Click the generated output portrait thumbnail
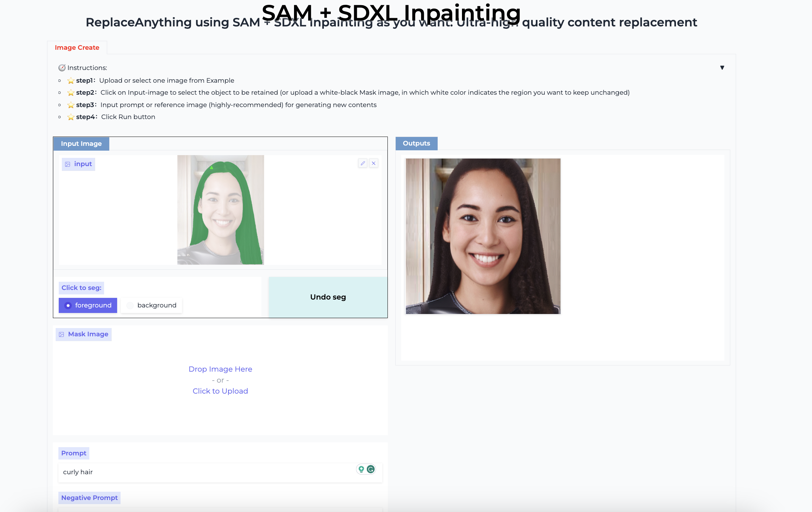The height and width of the screenshot is (512, 812). (x=483, y=236)
